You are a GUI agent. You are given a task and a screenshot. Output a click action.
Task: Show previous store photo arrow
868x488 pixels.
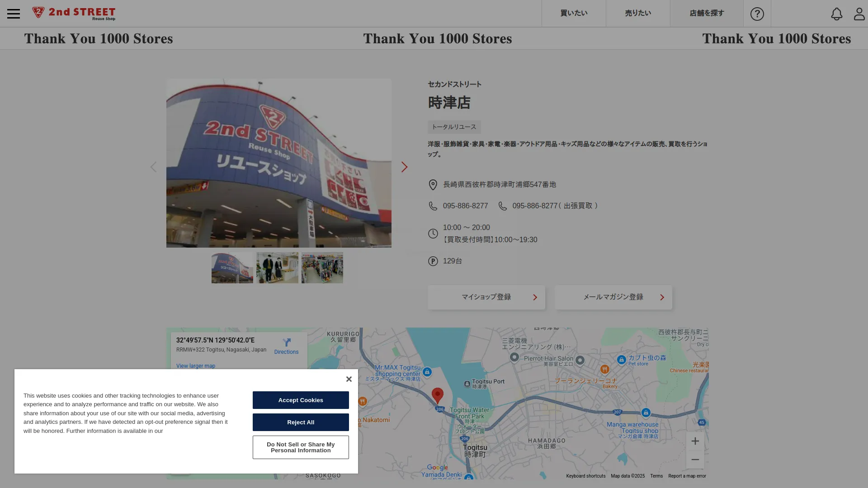pyautogui.click(x=153, y=167)
